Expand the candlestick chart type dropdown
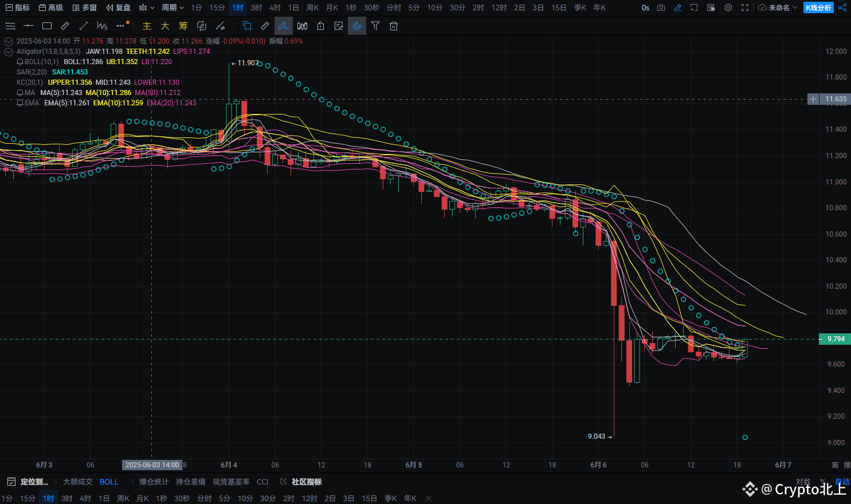This screenshot has height=504, width=851. (x=147, y=7)
